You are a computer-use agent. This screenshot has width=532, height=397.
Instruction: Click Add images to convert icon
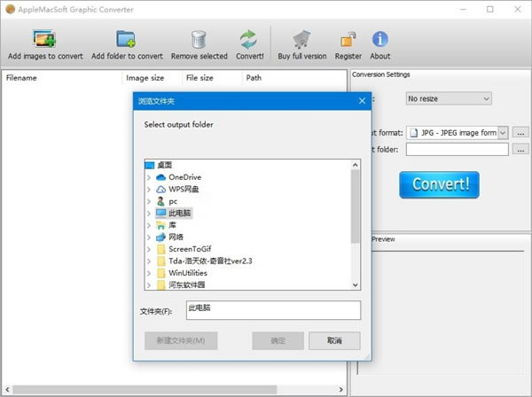coord(45,39)
